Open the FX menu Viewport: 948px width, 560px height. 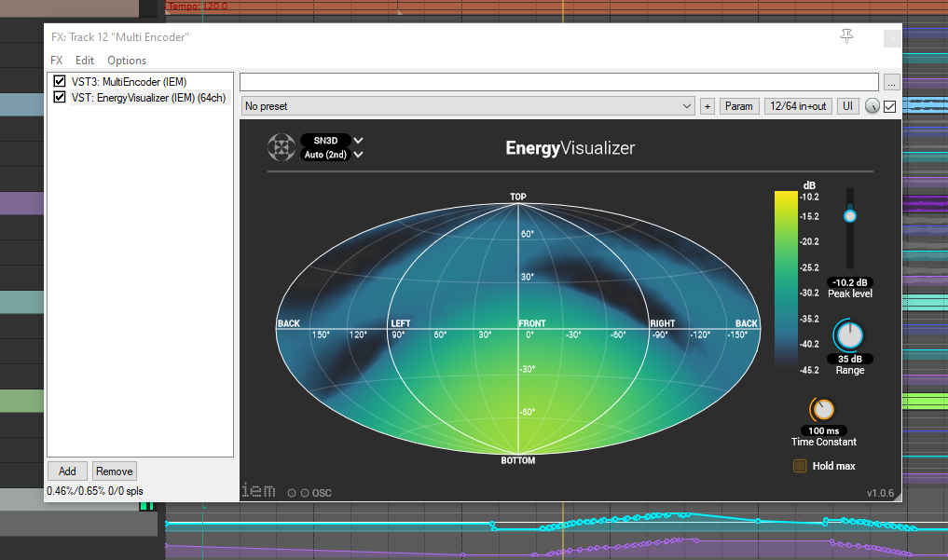point(56,61)
